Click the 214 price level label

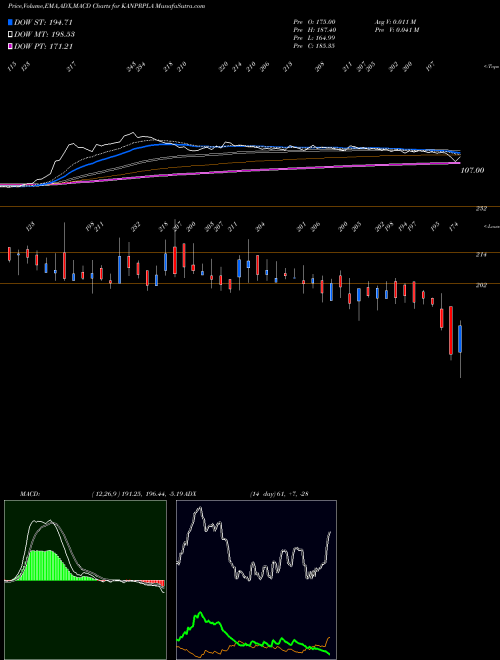click(x=481, y=255)
